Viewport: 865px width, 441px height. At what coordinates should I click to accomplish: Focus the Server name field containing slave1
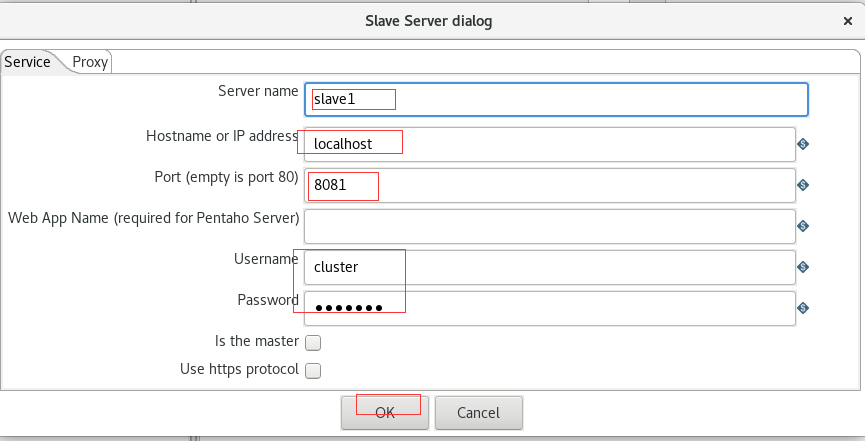(556, 99)
